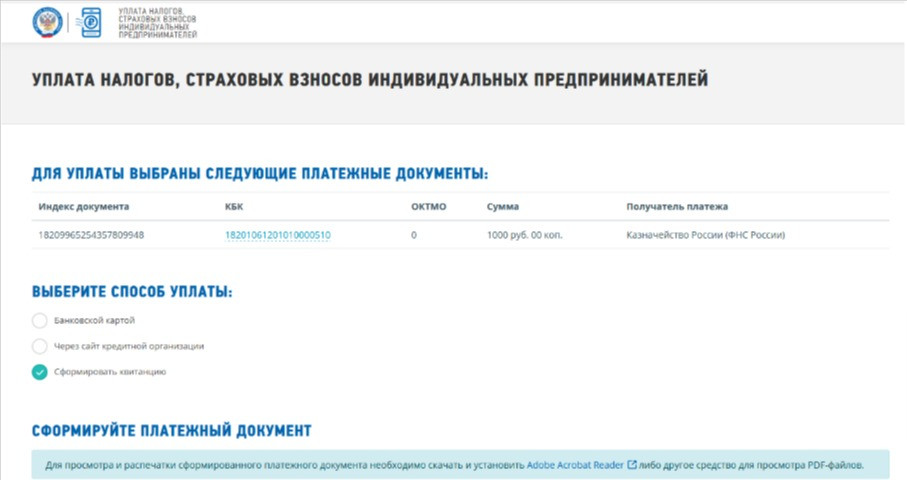907x480 pixels.
Task: Click the ruble phone payment icon
Action: tap(90, 23)
